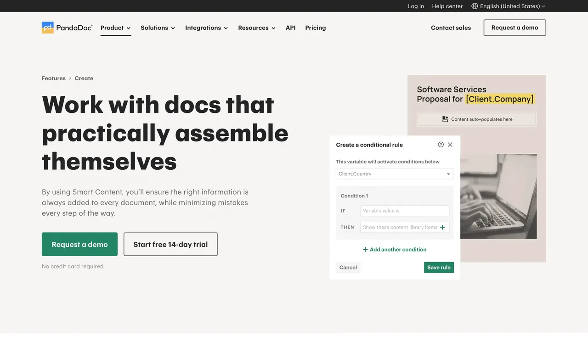Click the content library icon in auto-populate banner
588x364 pixels.
[445, 118]
